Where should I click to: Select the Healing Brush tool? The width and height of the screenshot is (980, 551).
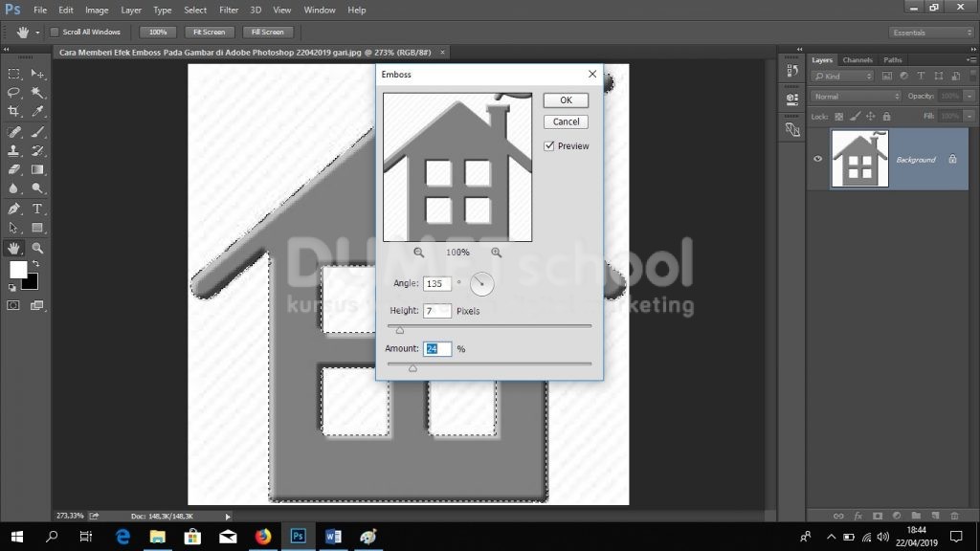coord(13,132)
